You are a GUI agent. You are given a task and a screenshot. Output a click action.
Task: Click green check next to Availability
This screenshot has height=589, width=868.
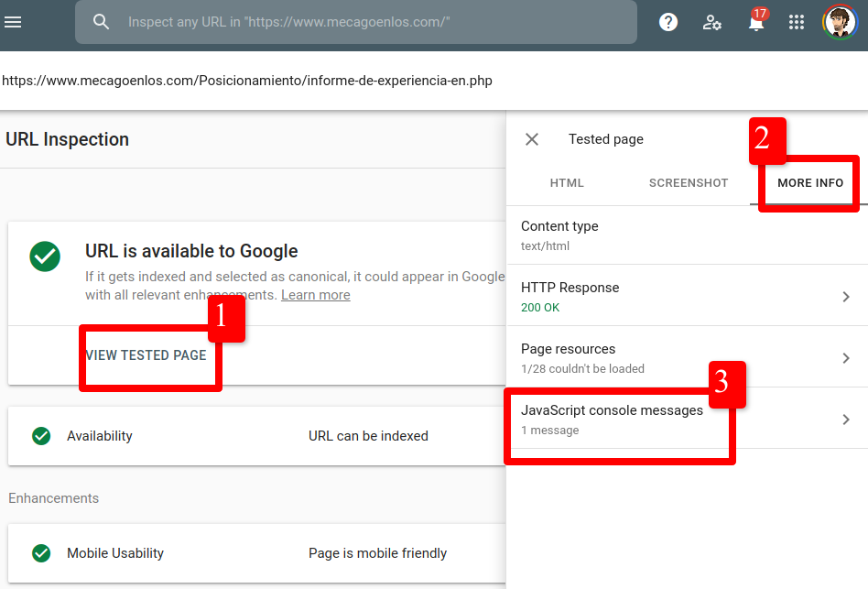pos(41,436)
